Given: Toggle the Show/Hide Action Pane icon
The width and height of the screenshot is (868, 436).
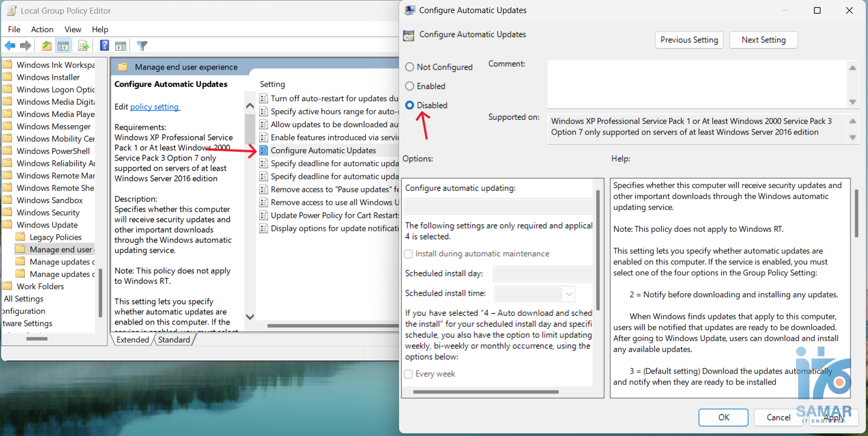Looking at the screenshot, I should pyautogui.click(x=121, y=46).
